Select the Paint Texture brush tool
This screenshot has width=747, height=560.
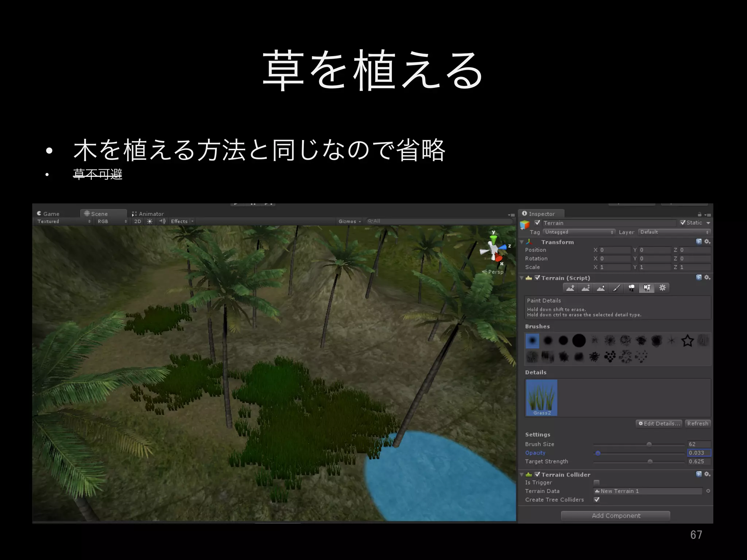coord(616,288)
